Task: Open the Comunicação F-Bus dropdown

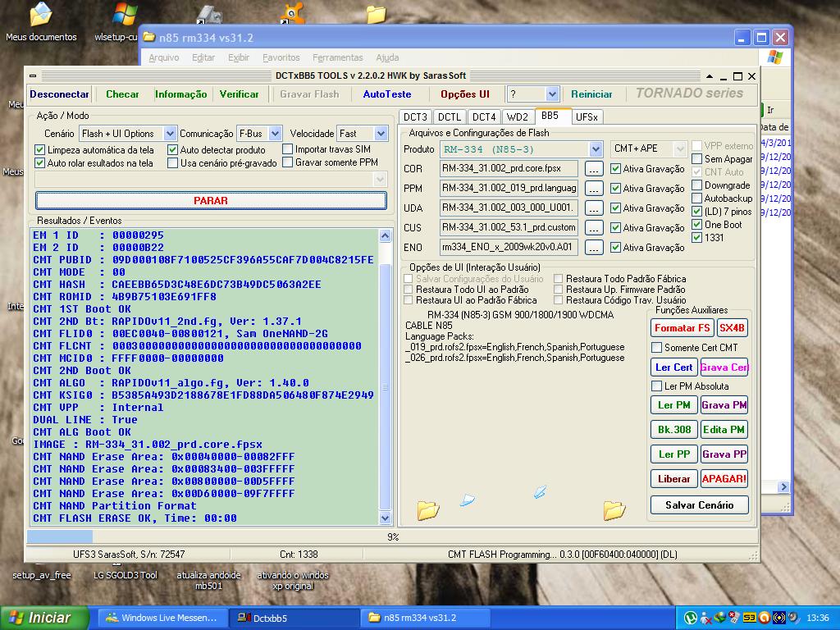Action: coord(275,134)
